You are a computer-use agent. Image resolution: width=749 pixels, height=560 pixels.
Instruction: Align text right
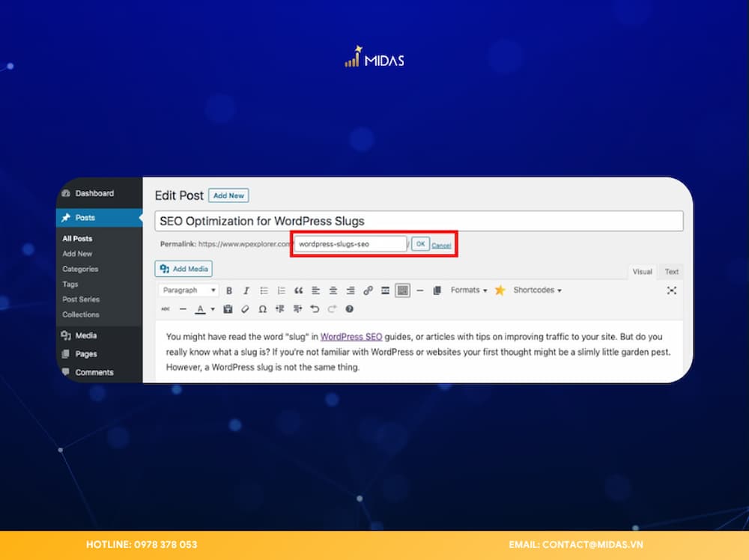pyautogui.click(x=350, y=290)
